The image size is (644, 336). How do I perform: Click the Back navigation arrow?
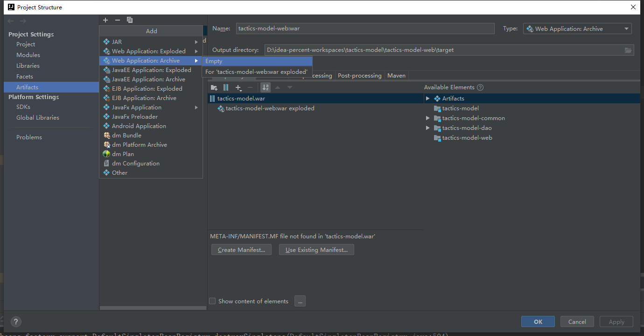(11, 21)
